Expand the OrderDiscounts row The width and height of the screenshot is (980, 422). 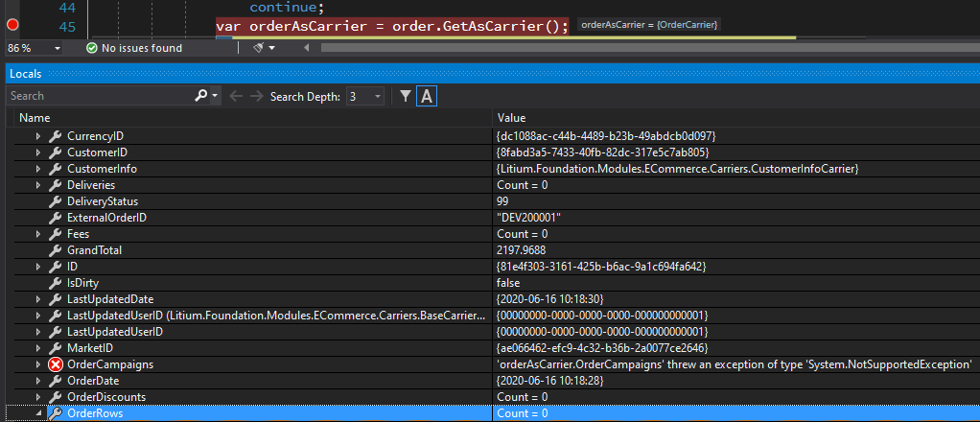click(38, 397)
